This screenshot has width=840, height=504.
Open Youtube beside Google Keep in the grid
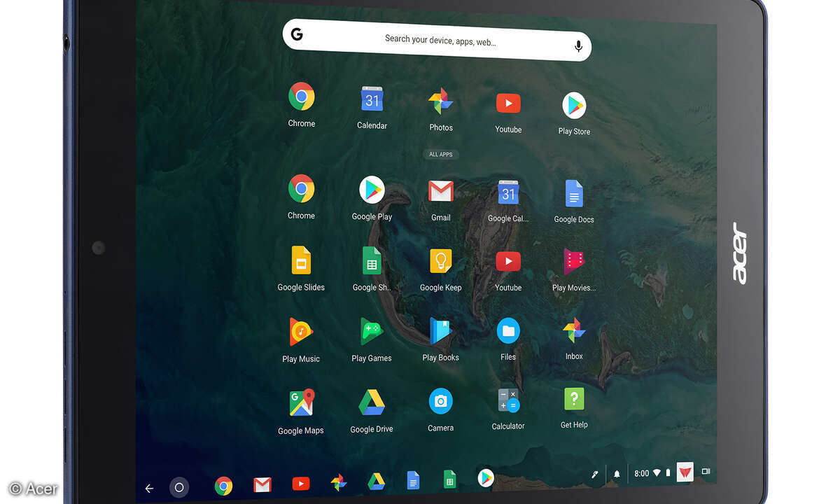tap(508, 262)
